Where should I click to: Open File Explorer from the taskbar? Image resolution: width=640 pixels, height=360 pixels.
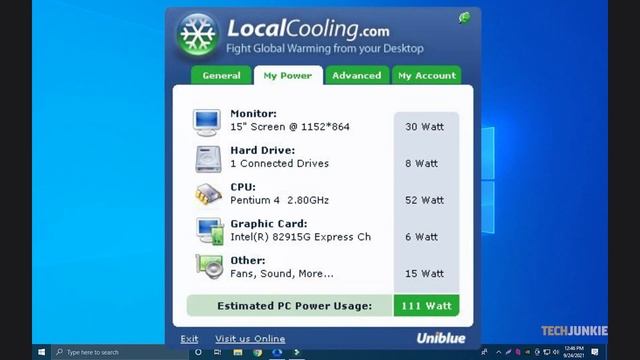point(238,352)
